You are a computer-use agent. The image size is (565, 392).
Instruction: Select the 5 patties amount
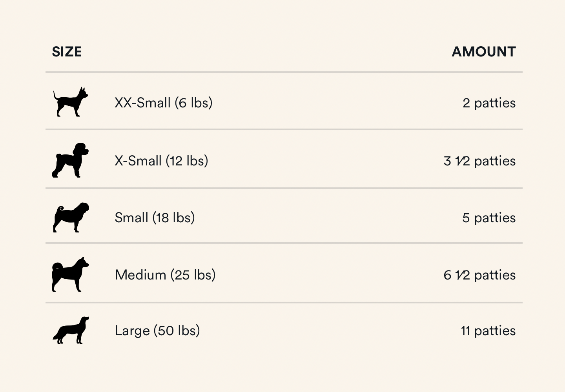(489, 218)
